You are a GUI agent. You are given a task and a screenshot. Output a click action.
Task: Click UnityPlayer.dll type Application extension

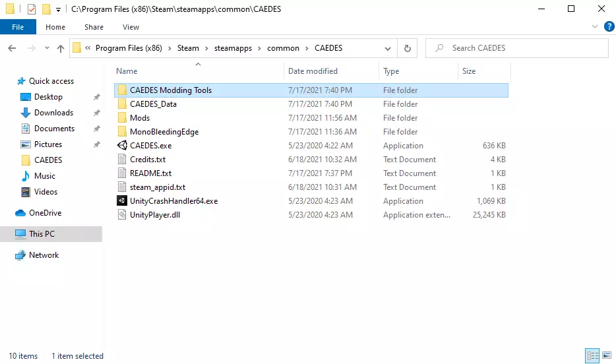pos(417,215)
